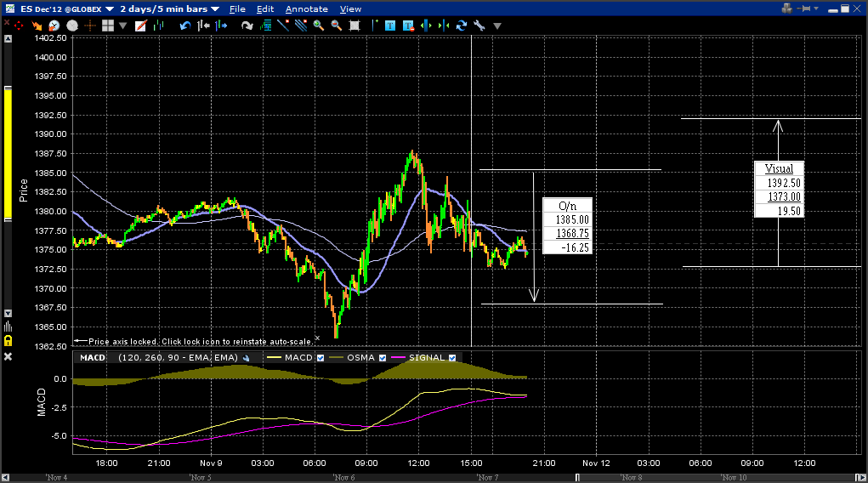Click the pin window icon
This screenshot has height=483, width=868.
[x=805, y=9]
